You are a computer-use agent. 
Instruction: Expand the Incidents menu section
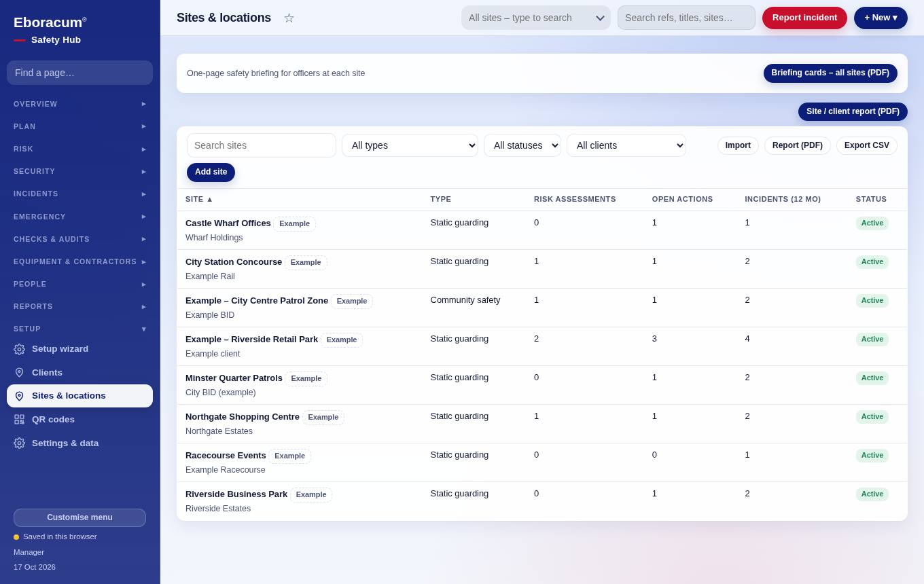pyautogui.click(x=79, y=194)
